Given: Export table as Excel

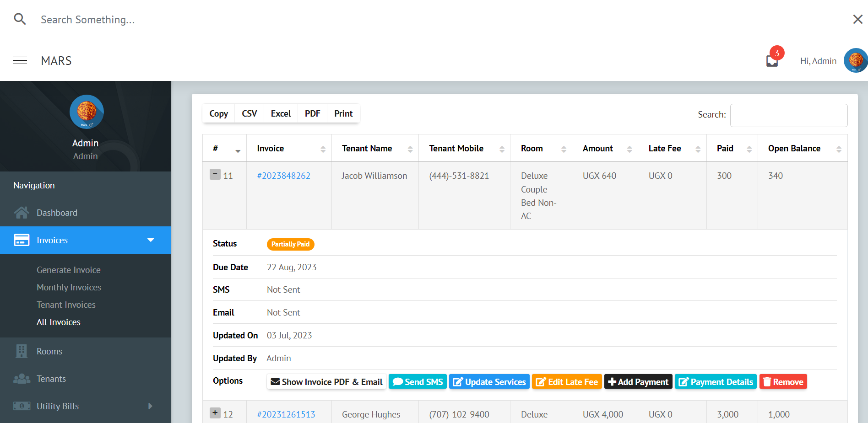Looking at the screenshot, I should tap(281, 113).
